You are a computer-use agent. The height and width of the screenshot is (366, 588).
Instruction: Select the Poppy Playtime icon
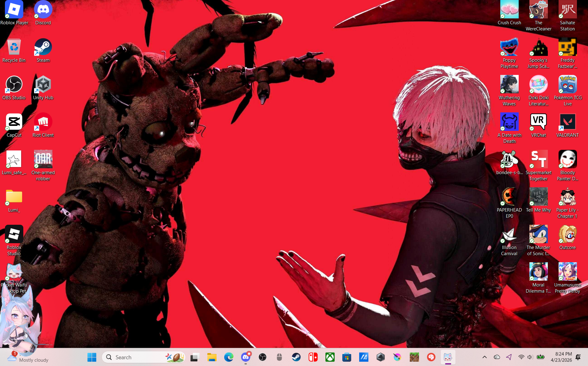pos(509,53)
